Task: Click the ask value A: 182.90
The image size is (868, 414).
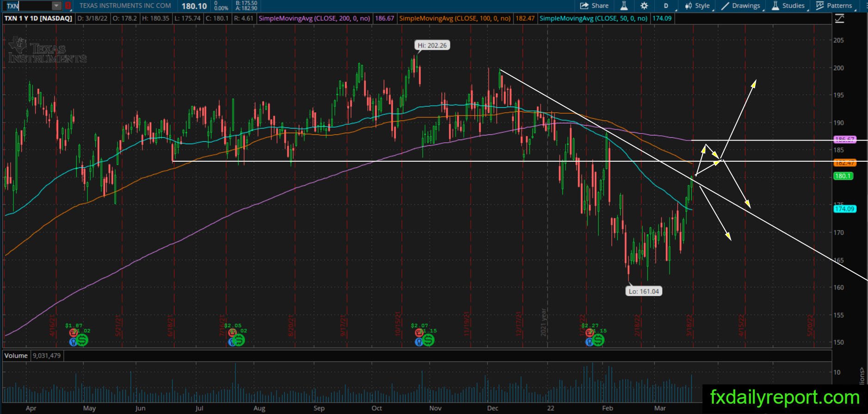Action: click(x=246, y=8)
